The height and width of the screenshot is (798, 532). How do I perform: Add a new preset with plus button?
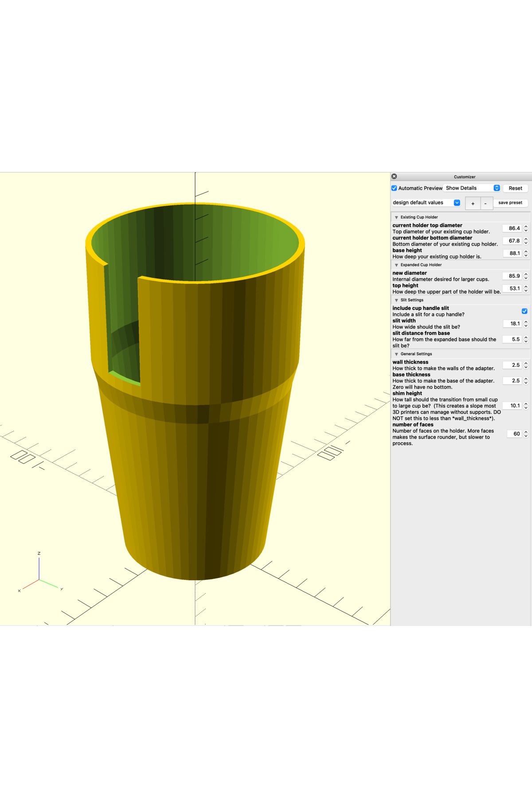(473, 203)
